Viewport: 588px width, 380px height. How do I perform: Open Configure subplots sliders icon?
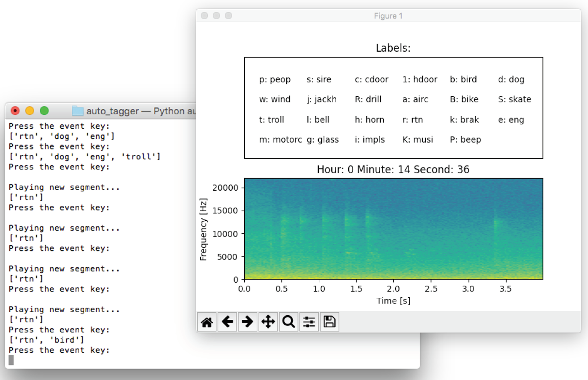[x=309, y=322]
